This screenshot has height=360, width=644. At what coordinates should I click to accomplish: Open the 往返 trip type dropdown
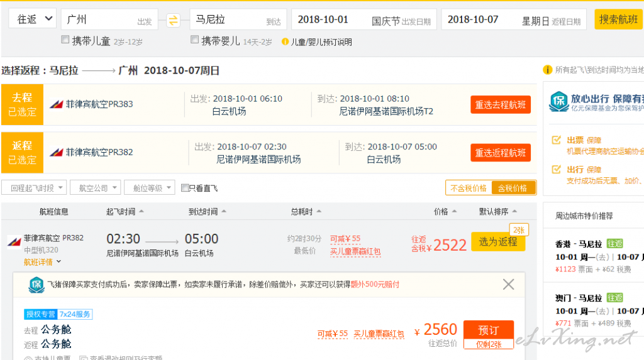[x=33, y=19]
